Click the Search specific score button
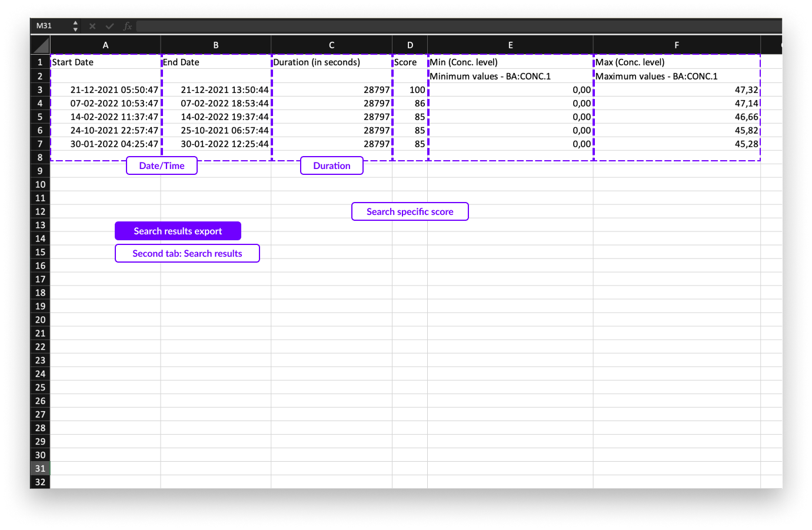812x530 pixels. [410, 211]
